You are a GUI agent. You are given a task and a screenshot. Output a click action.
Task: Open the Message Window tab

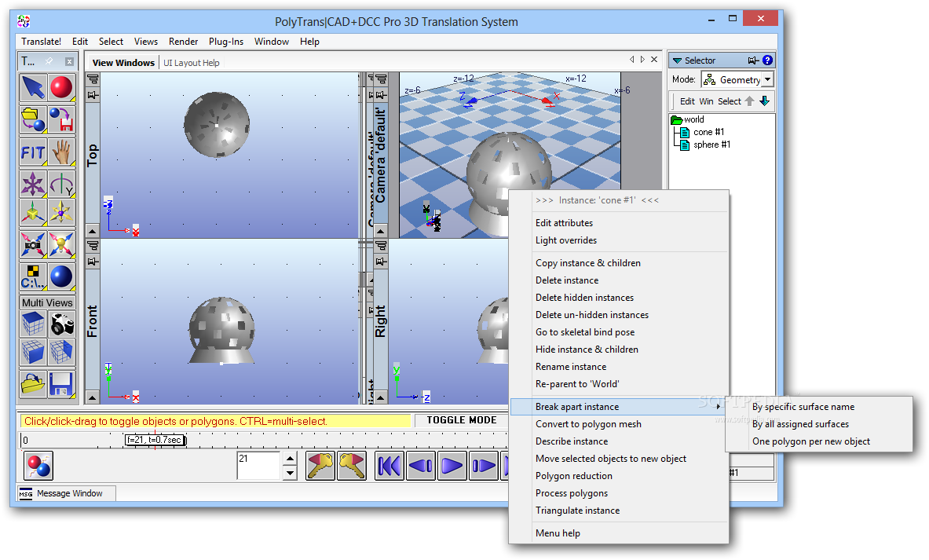coord(66,493)
